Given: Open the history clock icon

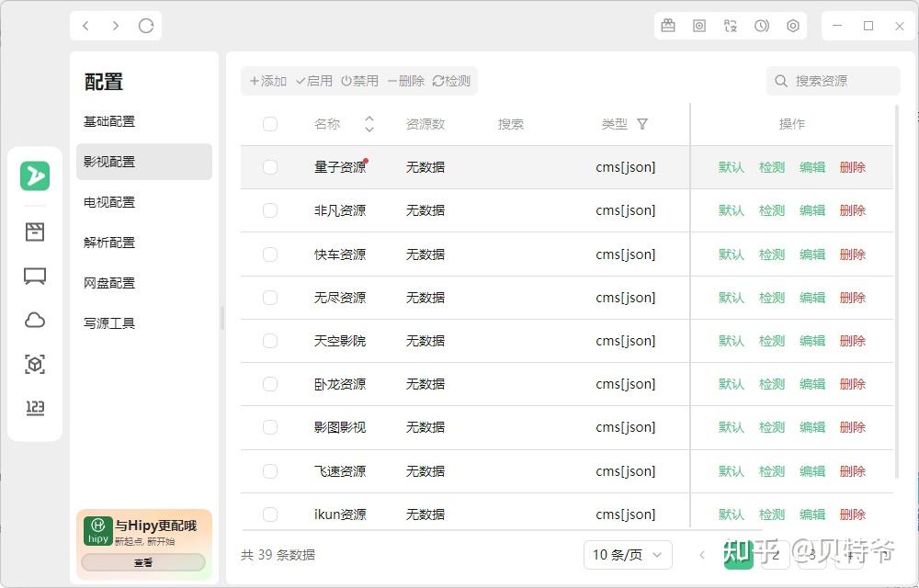Looking at the screenshot, I should pyautogui.click(x=762, y=25).
